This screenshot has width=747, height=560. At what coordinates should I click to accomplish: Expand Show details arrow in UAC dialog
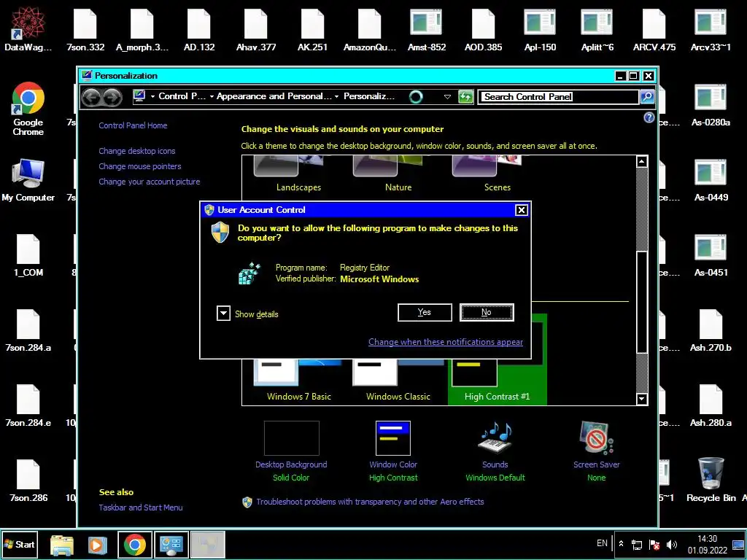pos(223,314)
